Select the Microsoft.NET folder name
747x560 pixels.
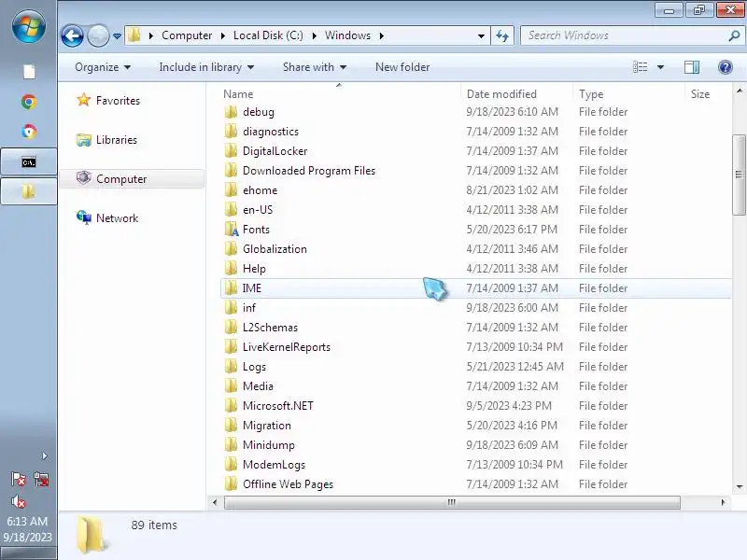click(277, 406)
